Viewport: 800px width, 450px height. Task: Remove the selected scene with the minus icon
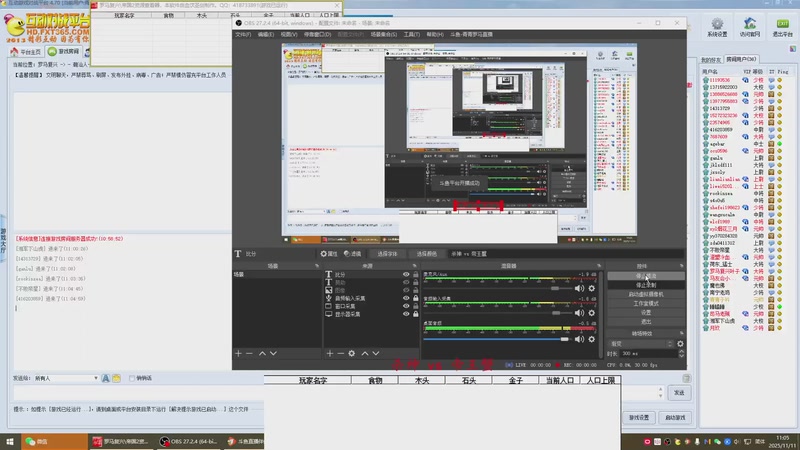249,353
